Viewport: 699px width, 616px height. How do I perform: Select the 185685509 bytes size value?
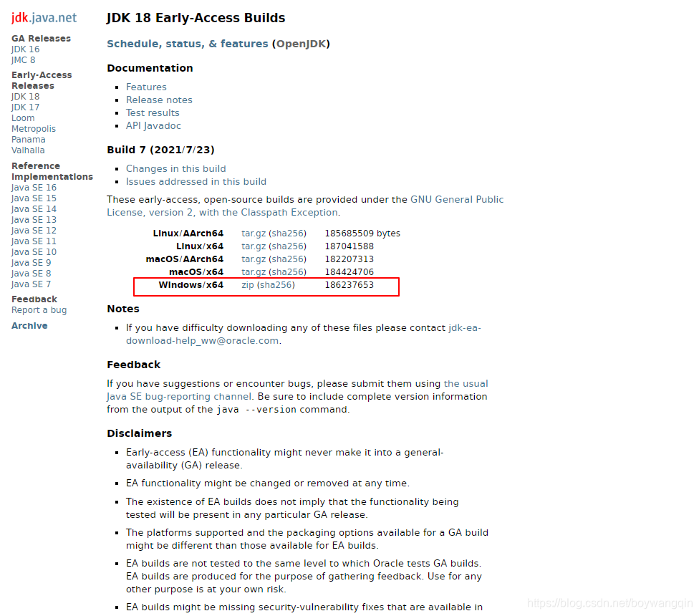click(x=362, y=233)
